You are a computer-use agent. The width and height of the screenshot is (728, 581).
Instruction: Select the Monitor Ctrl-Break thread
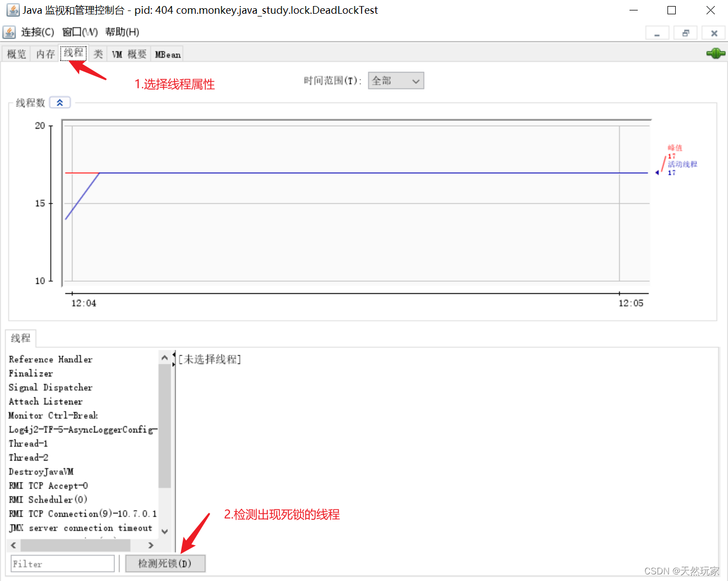tap(53, 415)
